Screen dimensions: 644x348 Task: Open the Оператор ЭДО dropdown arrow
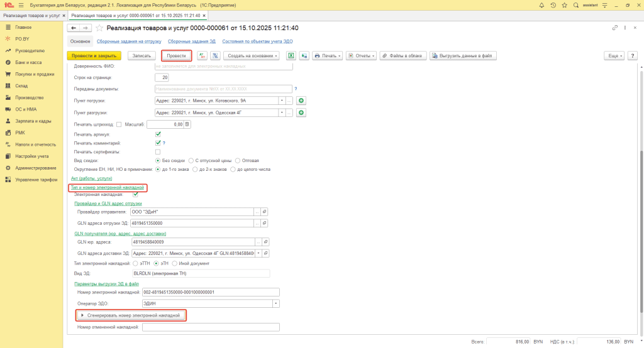[x=275, y=303]
